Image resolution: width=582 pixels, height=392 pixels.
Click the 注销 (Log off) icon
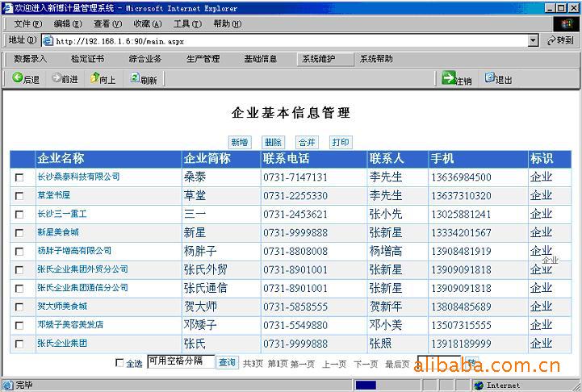pos(448,78)
